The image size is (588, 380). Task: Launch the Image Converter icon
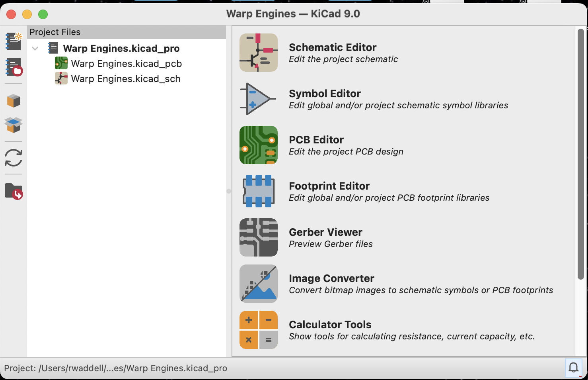coord(259,284)
